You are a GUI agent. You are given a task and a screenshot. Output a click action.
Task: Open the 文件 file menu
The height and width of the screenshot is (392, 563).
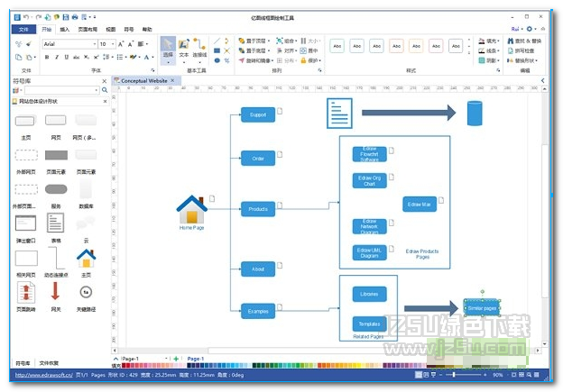point(23,29)
